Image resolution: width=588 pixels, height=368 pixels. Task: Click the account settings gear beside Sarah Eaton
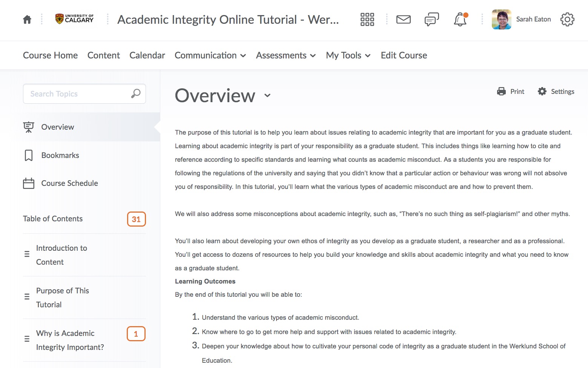point(567,19)
